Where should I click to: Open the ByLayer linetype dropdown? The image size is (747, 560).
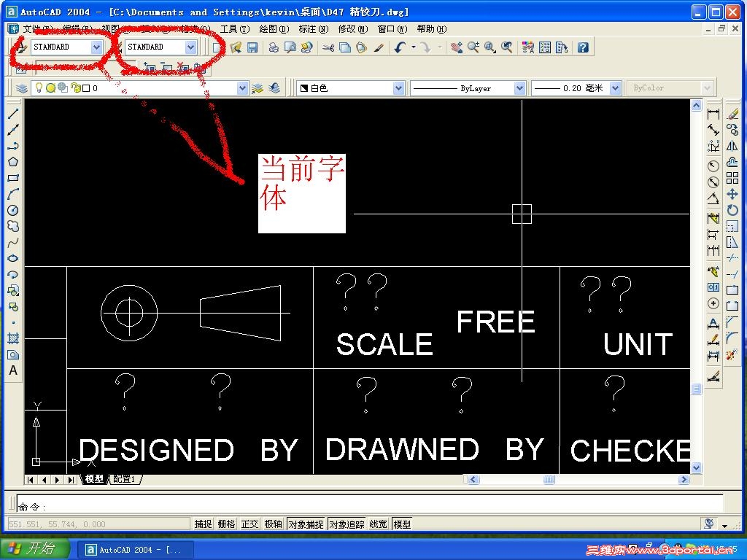[519, 88]
